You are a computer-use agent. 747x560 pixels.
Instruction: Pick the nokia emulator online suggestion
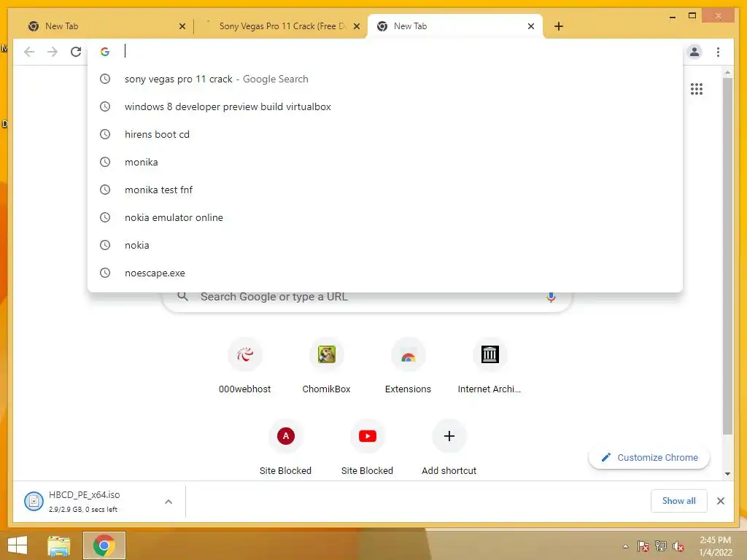[x=385, y=217]
